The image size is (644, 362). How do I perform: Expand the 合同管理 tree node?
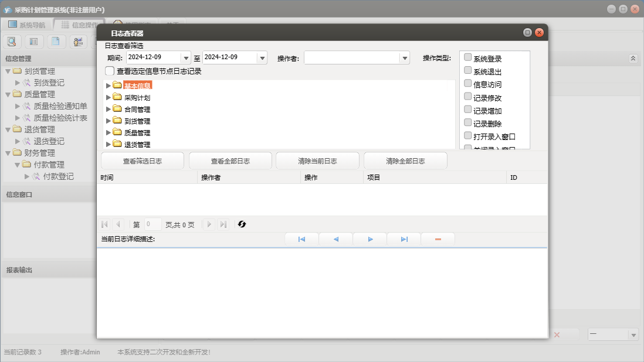pos(109,109)
